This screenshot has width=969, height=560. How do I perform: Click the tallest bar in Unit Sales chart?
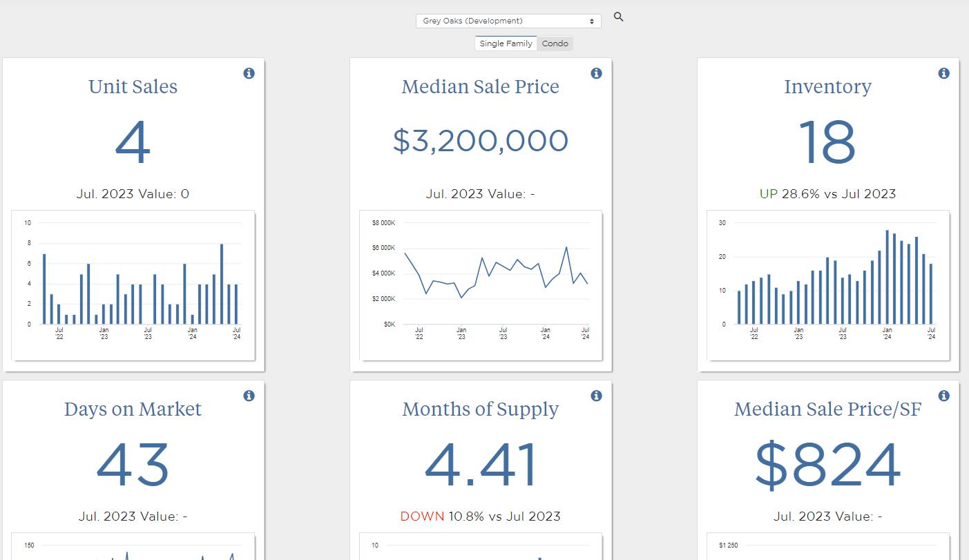coord(222,284)
